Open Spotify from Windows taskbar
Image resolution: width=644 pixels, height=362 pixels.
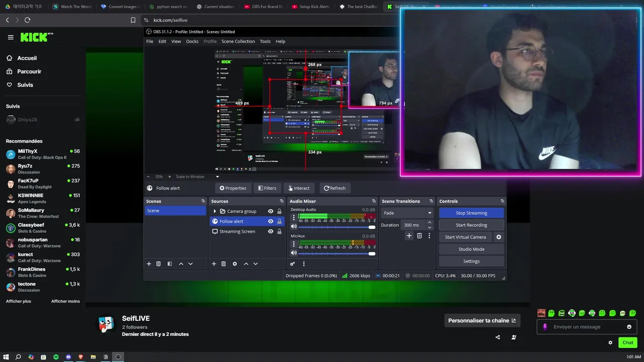pos(56,357)
